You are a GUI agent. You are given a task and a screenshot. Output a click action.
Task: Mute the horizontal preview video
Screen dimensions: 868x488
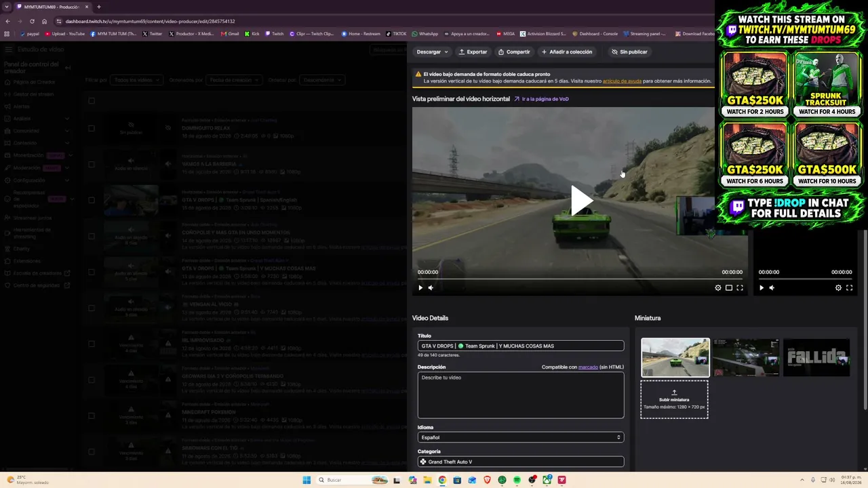[431, 288]
